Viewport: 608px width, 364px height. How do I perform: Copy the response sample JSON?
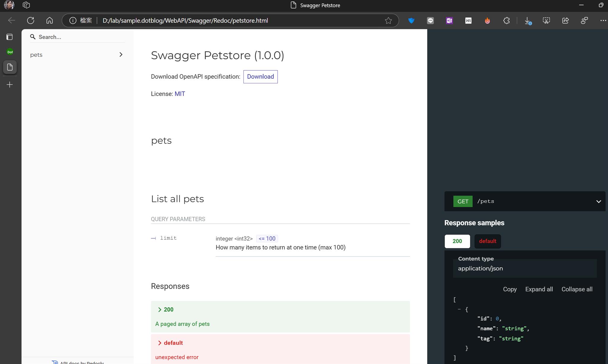click(510, 289)
